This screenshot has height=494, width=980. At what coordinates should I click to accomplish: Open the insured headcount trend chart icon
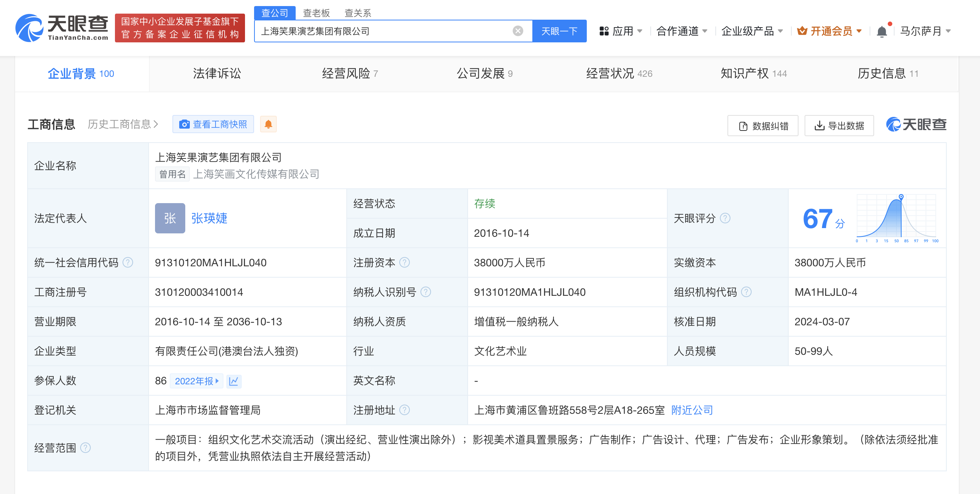point(234,381)
